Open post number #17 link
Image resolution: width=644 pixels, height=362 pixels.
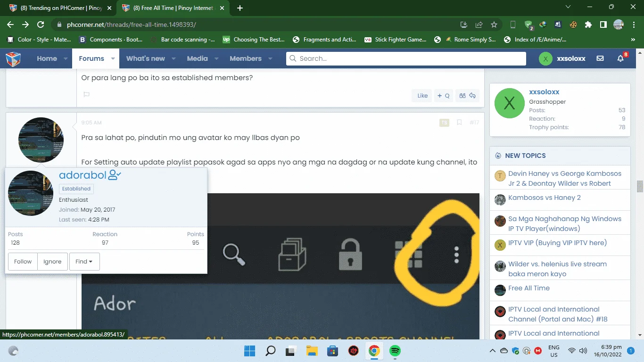point(474,123)
